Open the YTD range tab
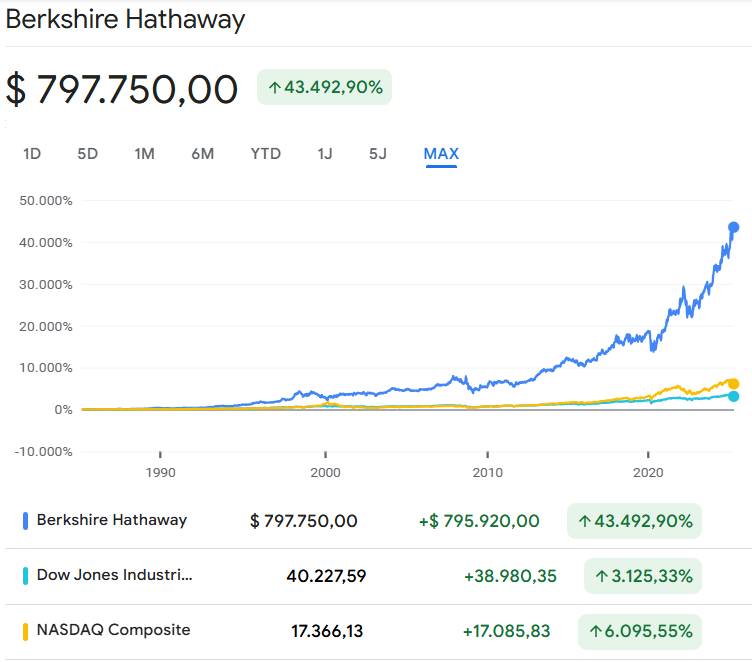Image resolution: width=752 pixels, height=662 pixels. click(266, 154)
